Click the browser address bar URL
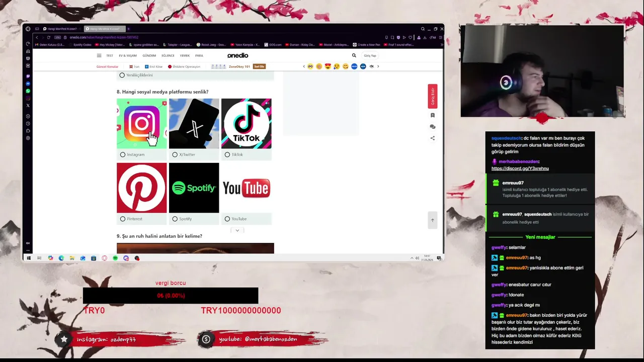644x362 pixels. click(x=104, y=37)
